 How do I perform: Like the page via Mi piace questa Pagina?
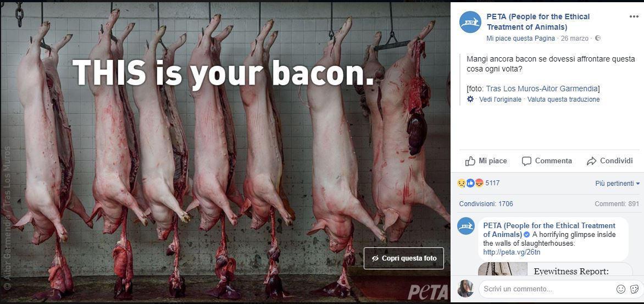pyautogui.click(x=520, y=38)
